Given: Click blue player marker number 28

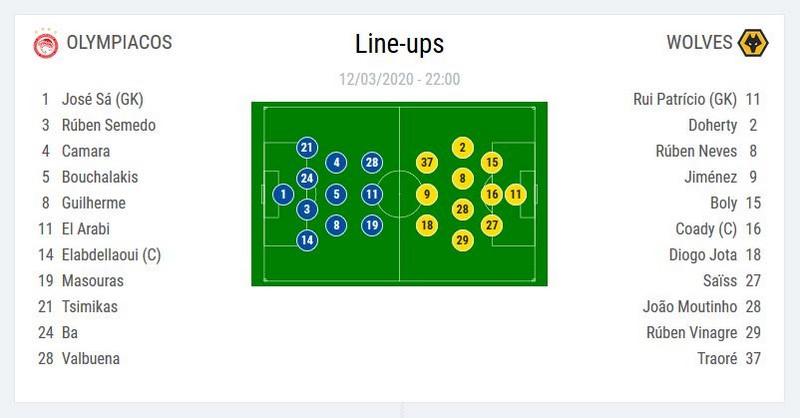Looking at the screenshot, I should 372,163.
